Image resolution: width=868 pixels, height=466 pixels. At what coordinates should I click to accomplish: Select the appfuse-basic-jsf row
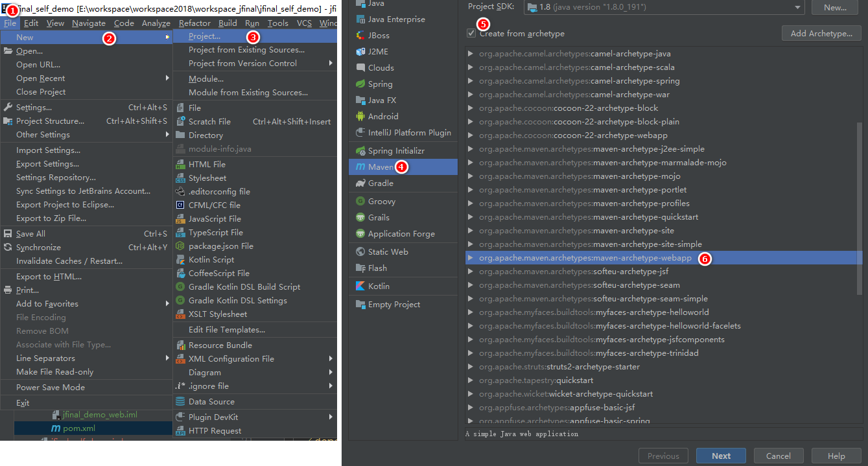(661, 408)
